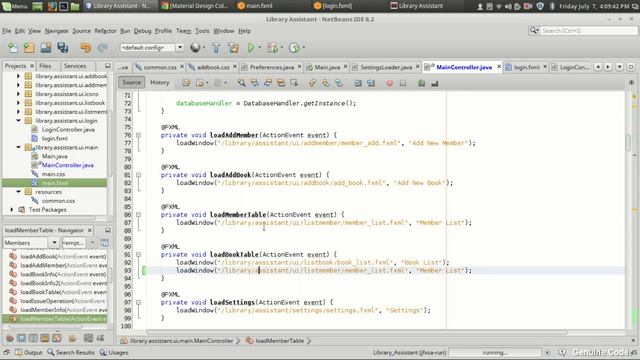Collapse the loadBookTable method fold marker
640x360 pixels.
(x=138, y=254)
